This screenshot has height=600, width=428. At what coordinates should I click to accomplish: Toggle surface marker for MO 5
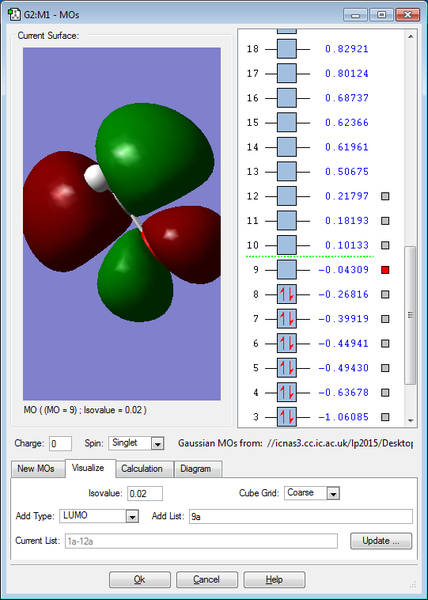point(385,368)
